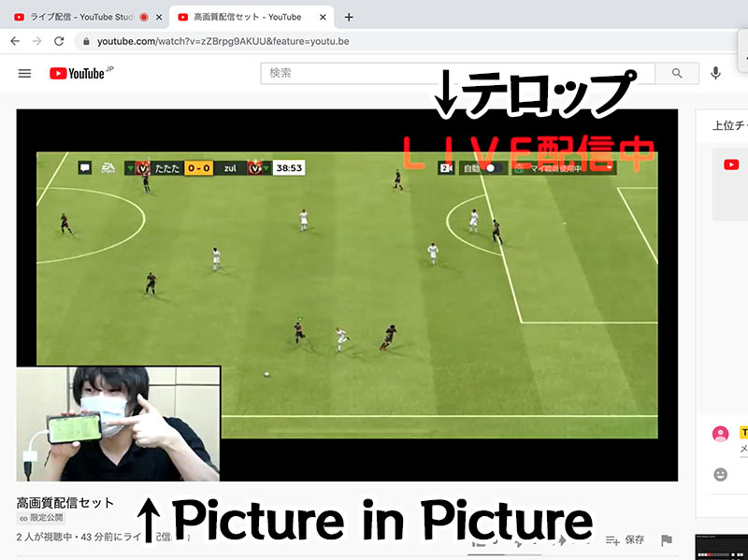The image size is (748, 560).
Task: Click the camera icon in the game overlay
Action: tap(446, 168)
